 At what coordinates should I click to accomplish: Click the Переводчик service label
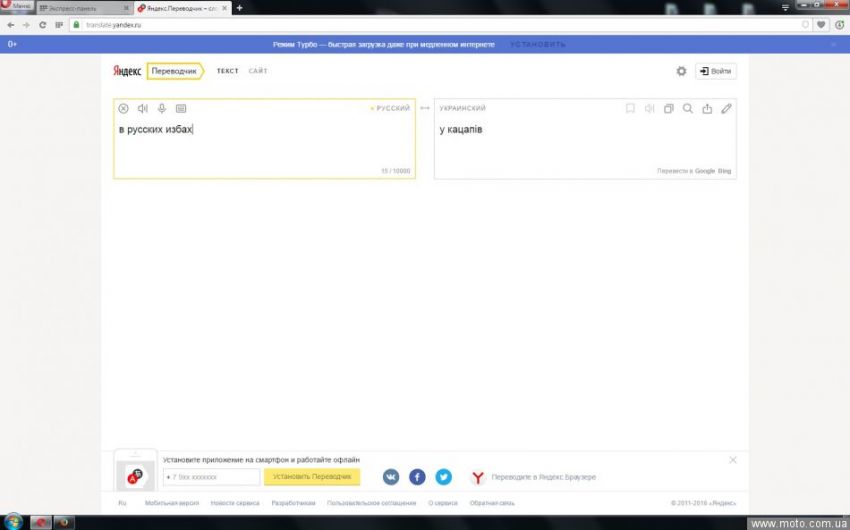coord(175,71)
